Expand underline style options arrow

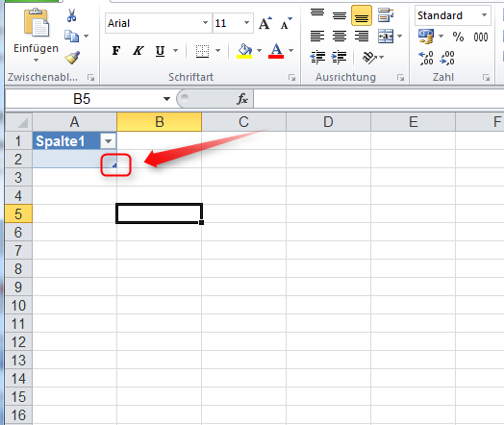175,50
